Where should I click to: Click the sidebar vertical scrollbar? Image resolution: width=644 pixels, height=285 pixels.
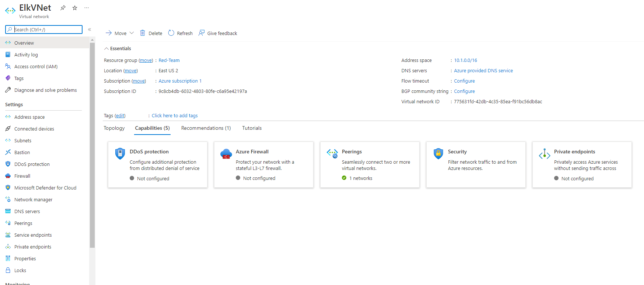click(92, 147)
